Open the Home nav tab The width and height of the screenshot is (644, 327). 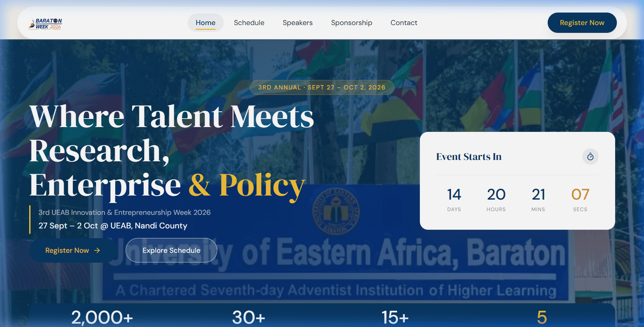[x=206, y=23]
